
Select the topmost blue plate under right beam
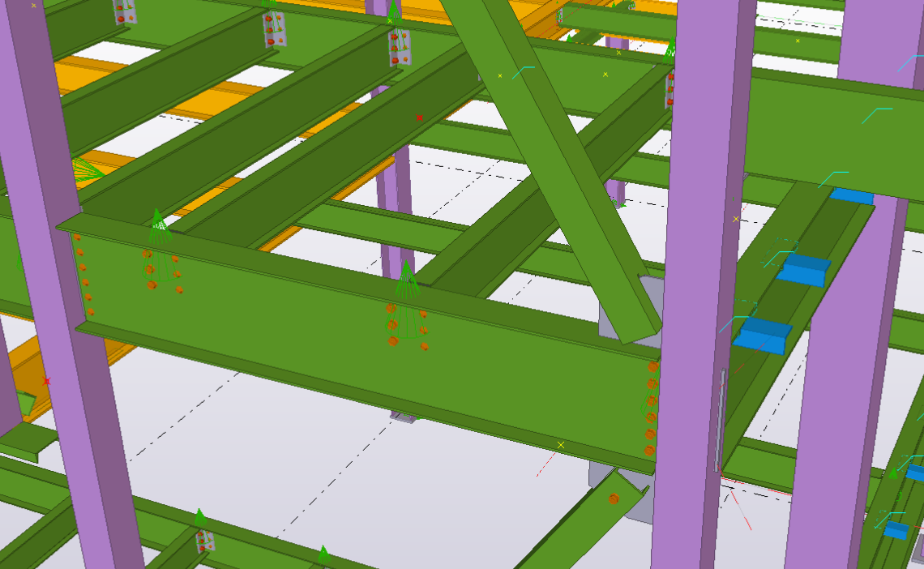tap(852, 196)
